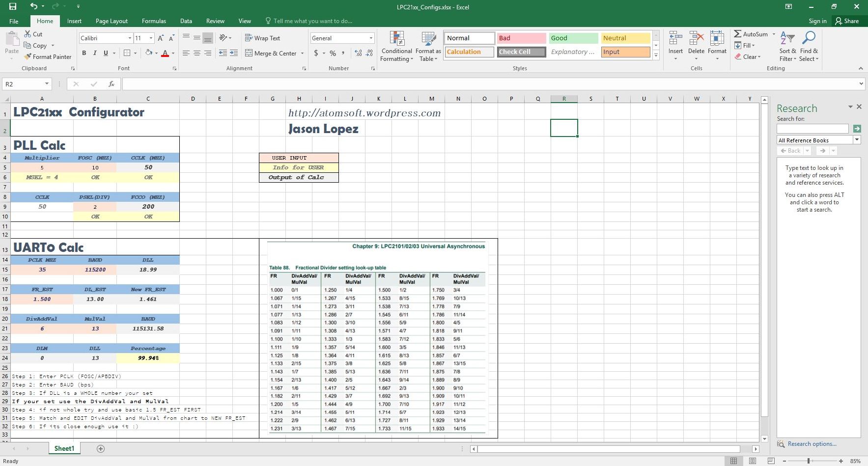Toggle Wrap Text

[x=262, y=38]
